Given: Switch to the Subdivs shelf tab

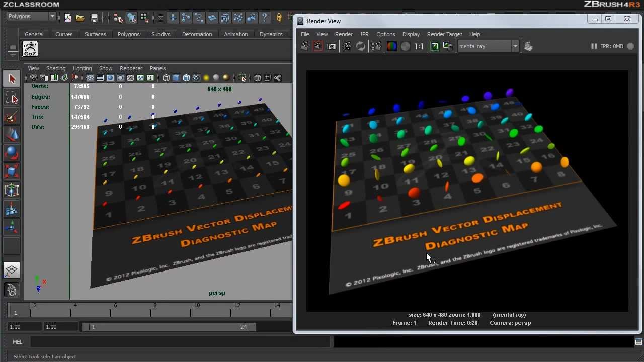Looking at the screenshot, I should [x=160, y=34].
